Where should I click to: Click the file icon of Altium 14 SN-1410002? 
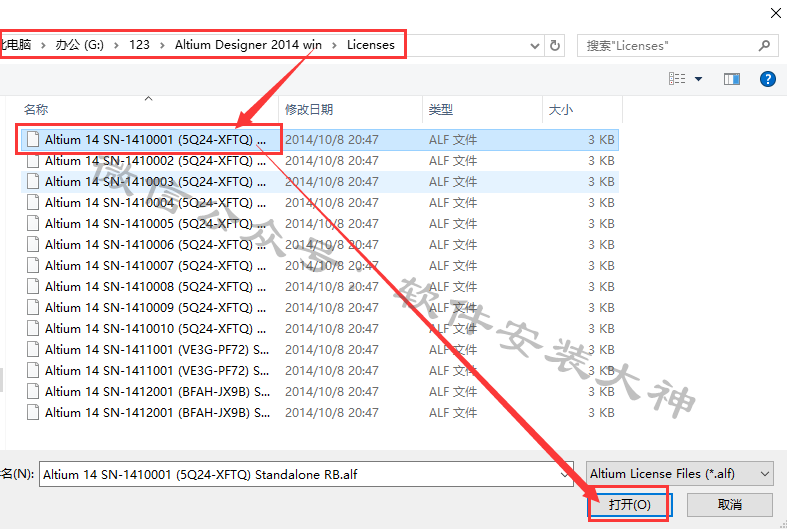(x=33, y=161)
